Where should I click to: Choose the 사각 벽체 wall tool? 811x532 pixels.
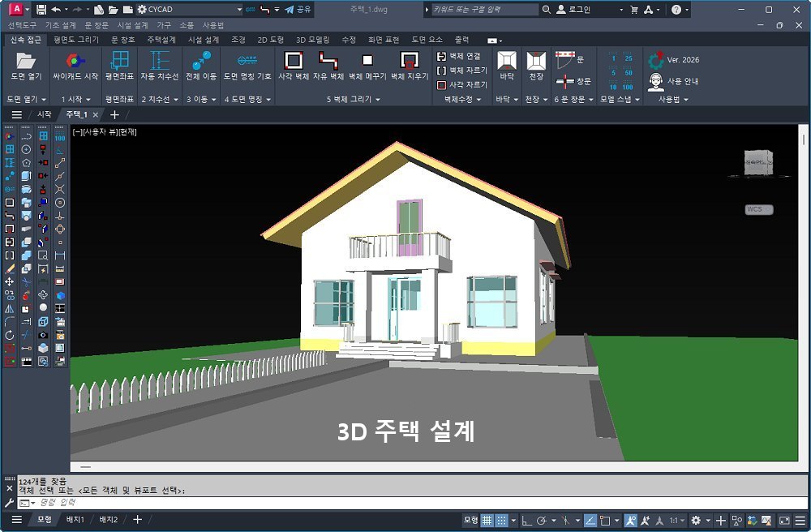(x=294, y=61)
